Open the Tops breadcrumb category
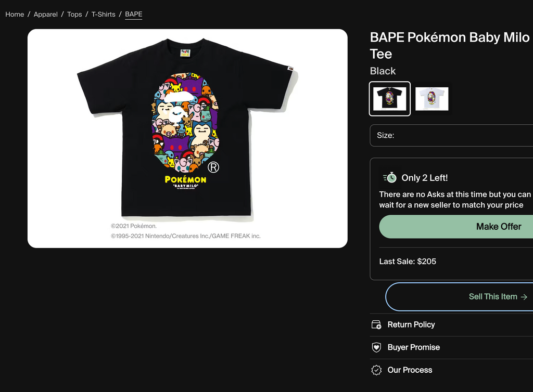This screenshot has height=392, width=533. tap(74, 14)
